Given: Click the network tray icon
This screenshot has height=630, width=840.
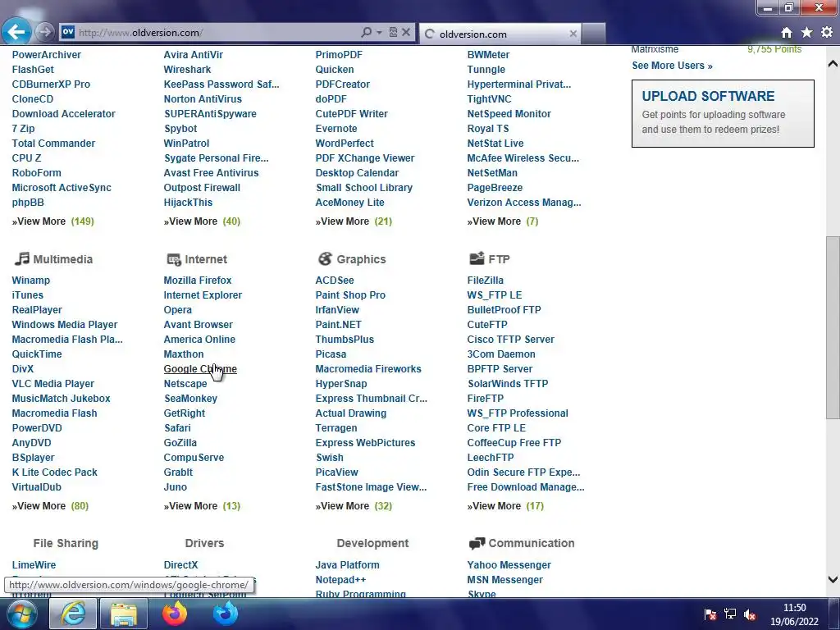Looking at the screenshot, I should [729, 614].
